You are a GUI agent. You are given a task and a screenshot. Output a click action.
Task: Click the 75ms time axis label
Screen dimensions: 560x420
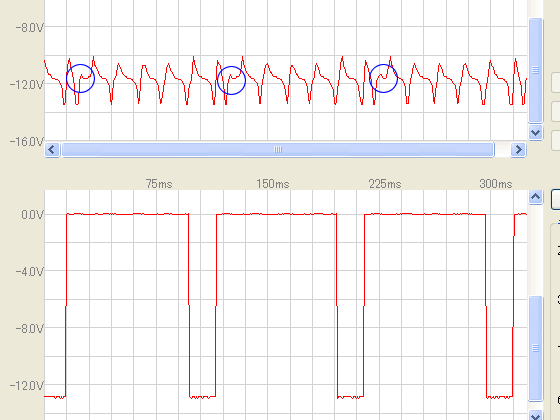pos(159,184)
